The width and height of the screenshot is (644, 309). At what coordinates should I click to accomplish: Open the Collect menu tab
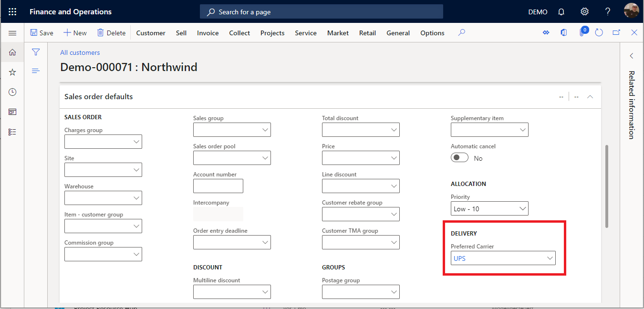point(239,33)
